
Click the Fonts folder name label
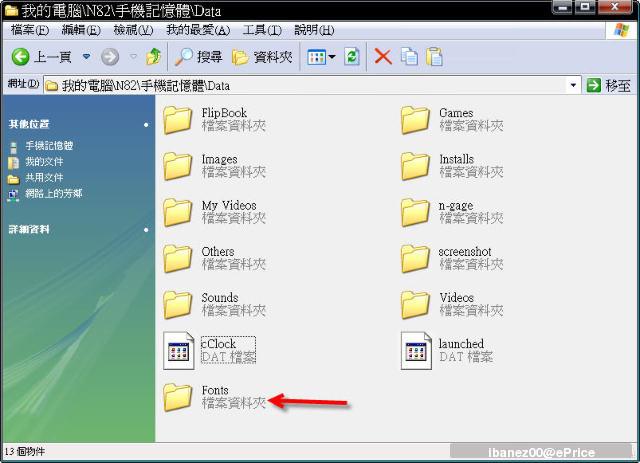point(215,390)
